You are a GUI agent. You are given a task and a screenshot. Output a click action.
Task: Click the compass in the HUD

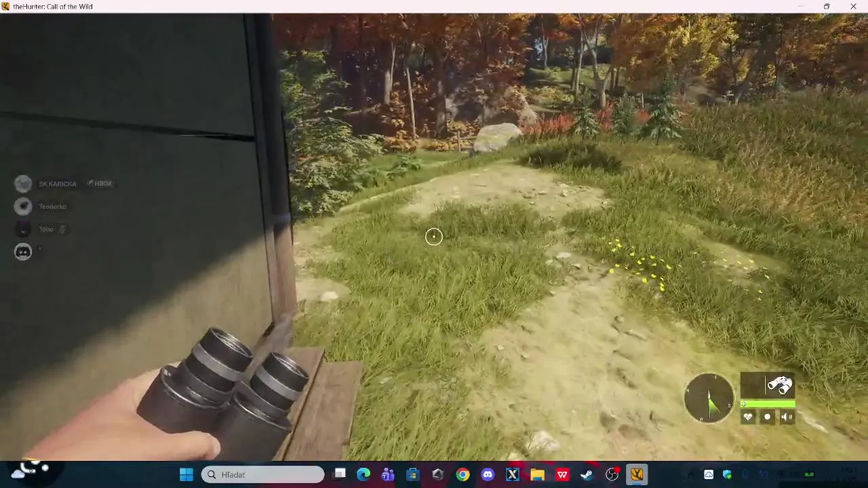(x=709, y=398)
